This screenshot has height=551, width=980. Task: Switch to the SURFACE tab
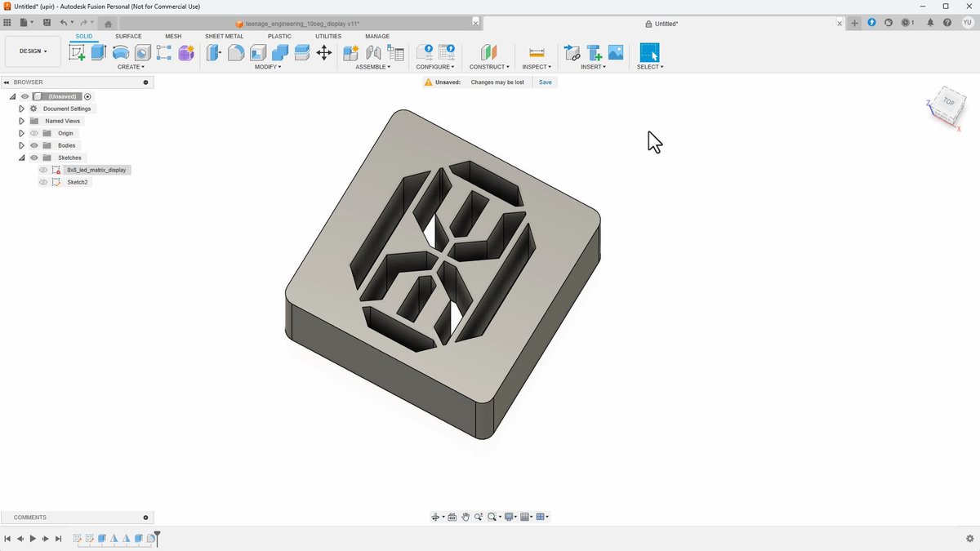pyautogui.click(x=128, y=36)
